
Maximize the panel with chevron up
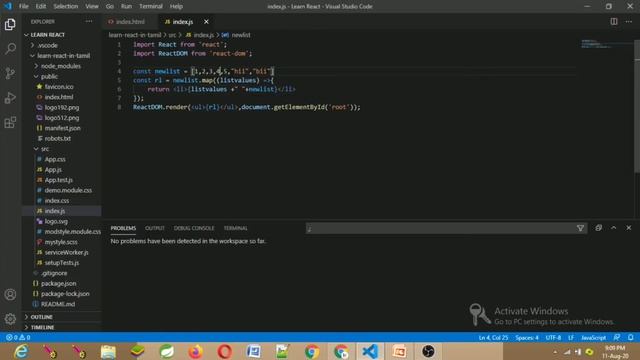[613, 228]
